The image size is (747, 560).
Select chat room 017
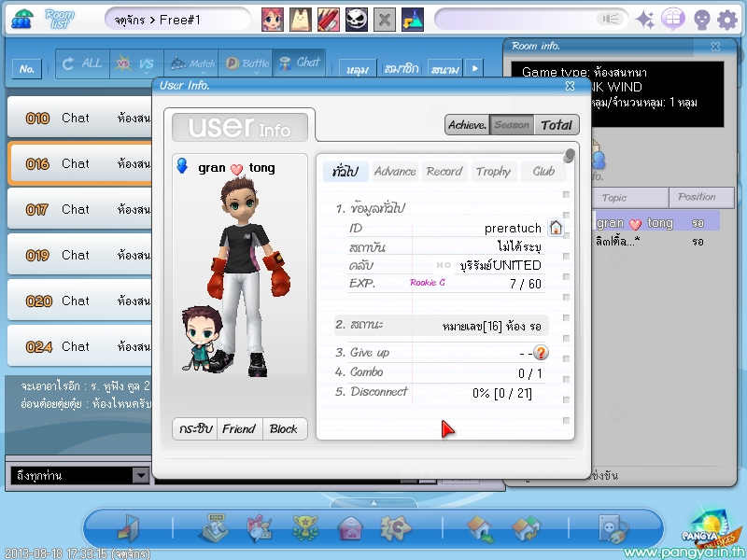80,209
